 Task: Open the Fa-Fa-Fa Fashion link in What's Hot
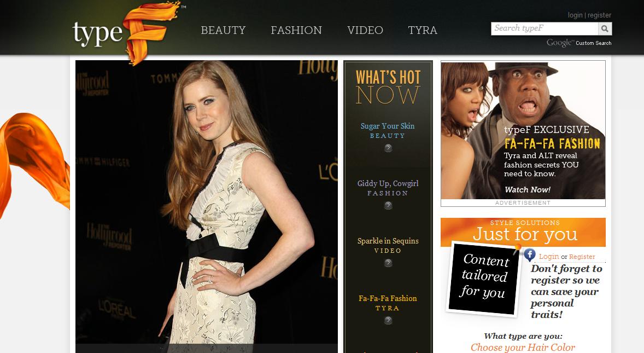click(388, 298)
